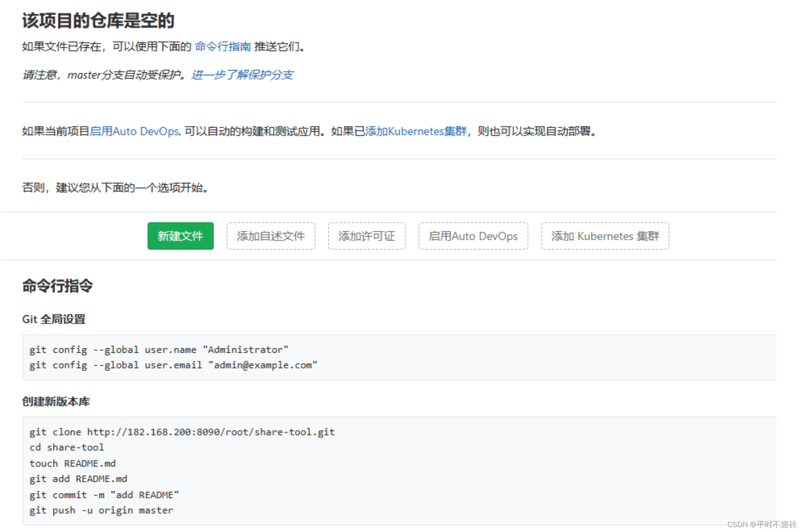This screenshot has height=532, width=803.
Task: Click the 该项目的仓库是空的 heading
Action: click(98, 20)
